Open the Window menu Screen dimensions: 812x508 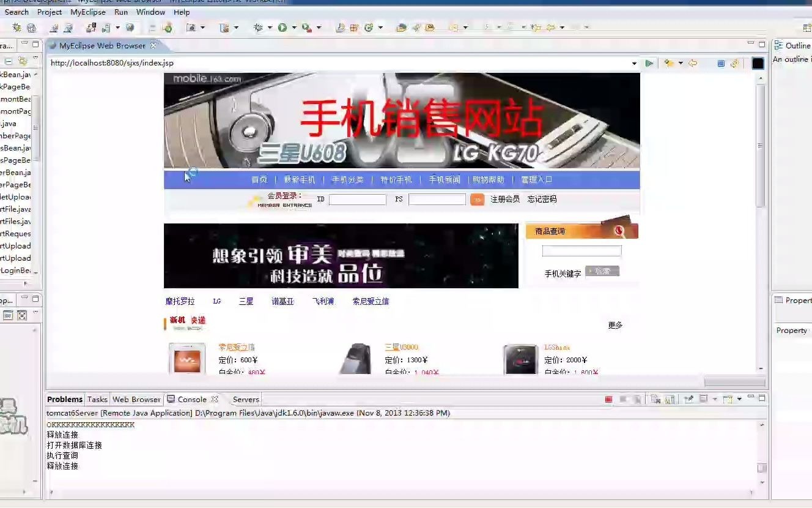[x=150, y=12]
